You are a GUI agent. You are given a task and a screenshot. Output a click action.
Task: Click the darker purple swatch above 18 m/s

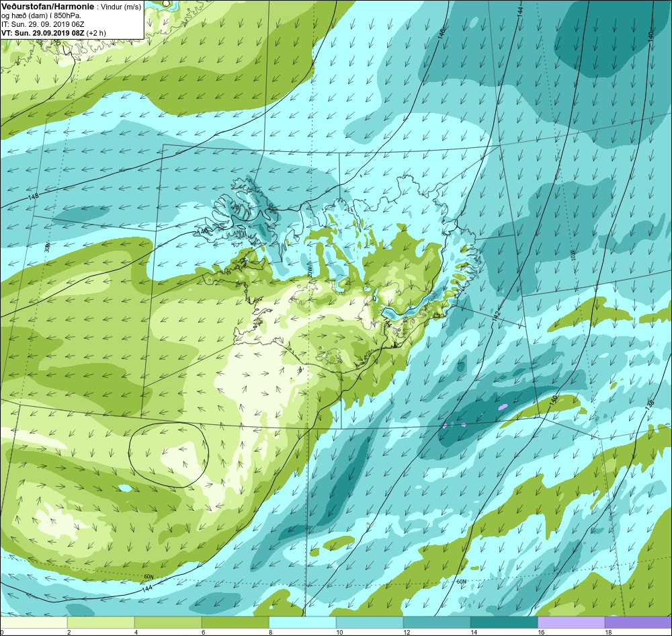tap(638, 623)
